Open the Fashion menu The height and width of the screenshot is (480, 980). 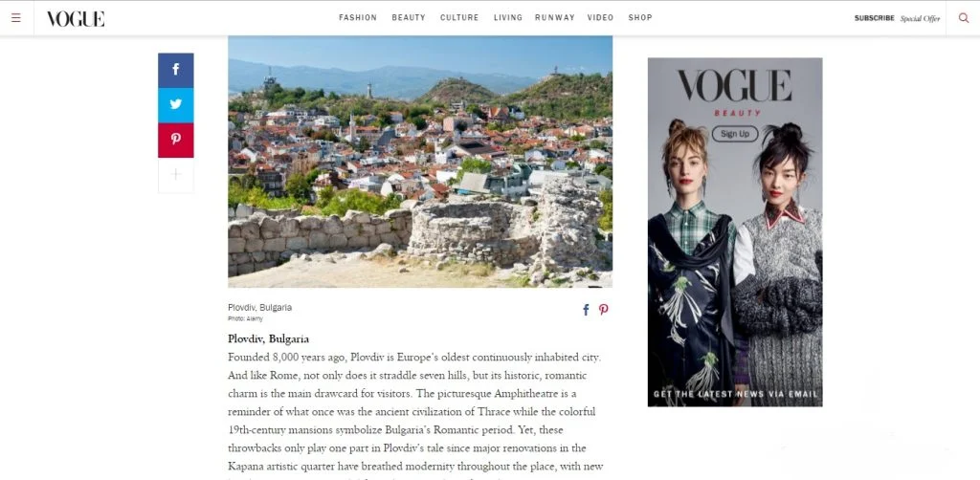[358, 17]
